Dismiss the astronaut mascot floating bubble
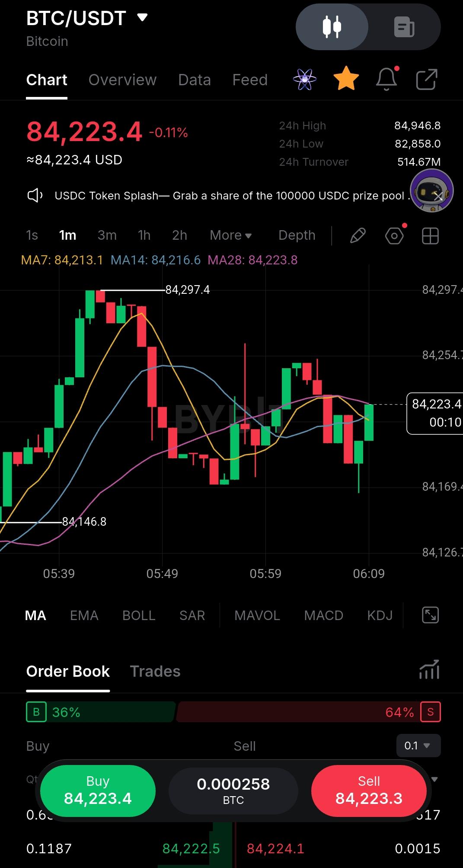Viewport: 463px width, 868px height. click(438, 197)
